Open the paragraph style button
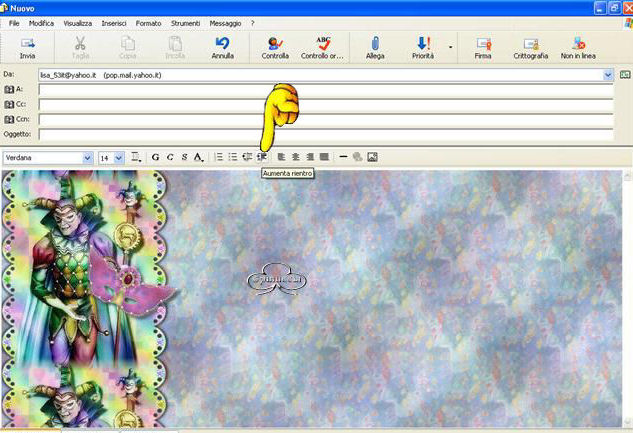633x433 pixels. [136, 157]
